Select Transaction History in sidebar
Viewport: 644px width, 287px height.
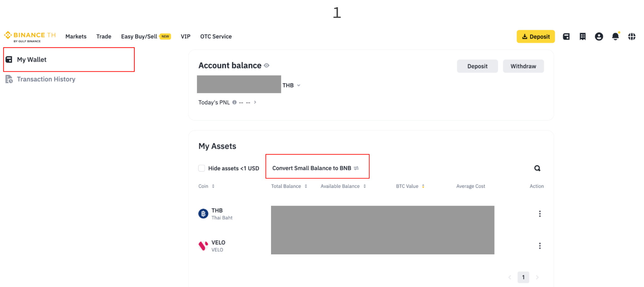coord(46,79)
